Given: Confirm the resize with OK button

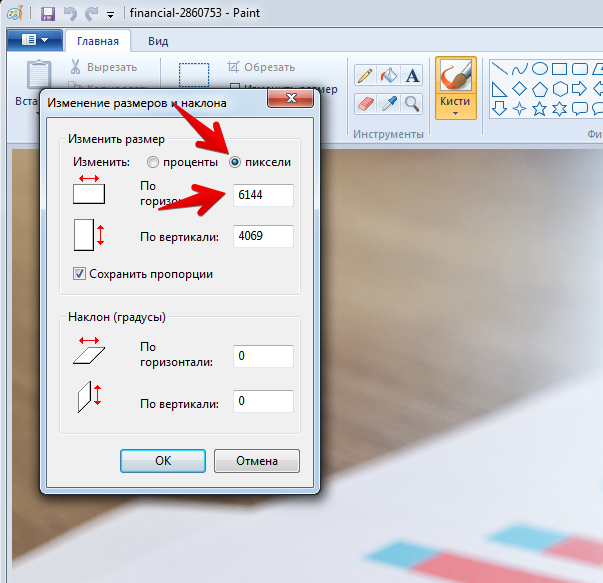Looking at the screenshot, I should click(163, 461).
